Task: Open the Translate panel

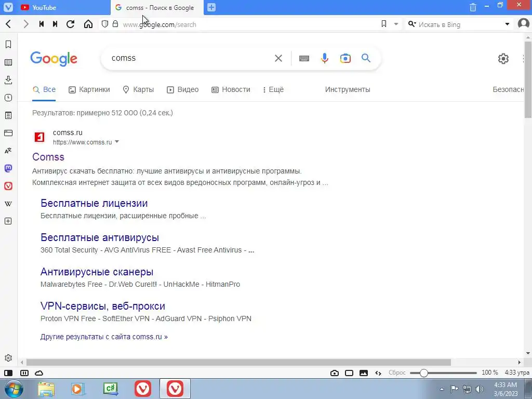Action: (8, 151)
